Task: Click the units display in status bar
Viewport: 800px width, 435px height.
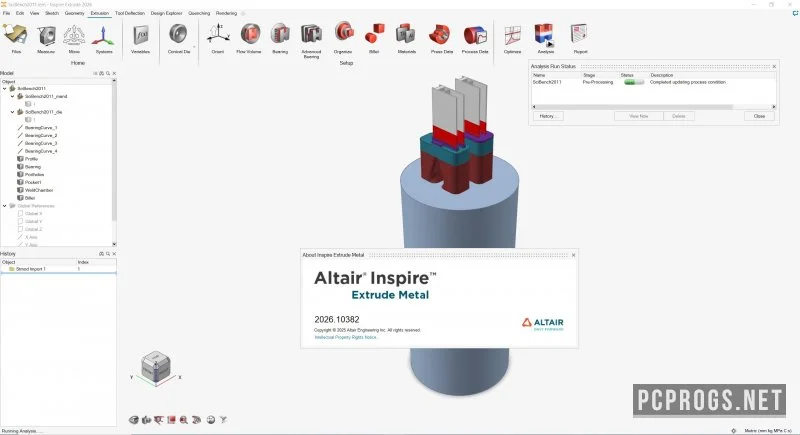Action: [768, 431]
